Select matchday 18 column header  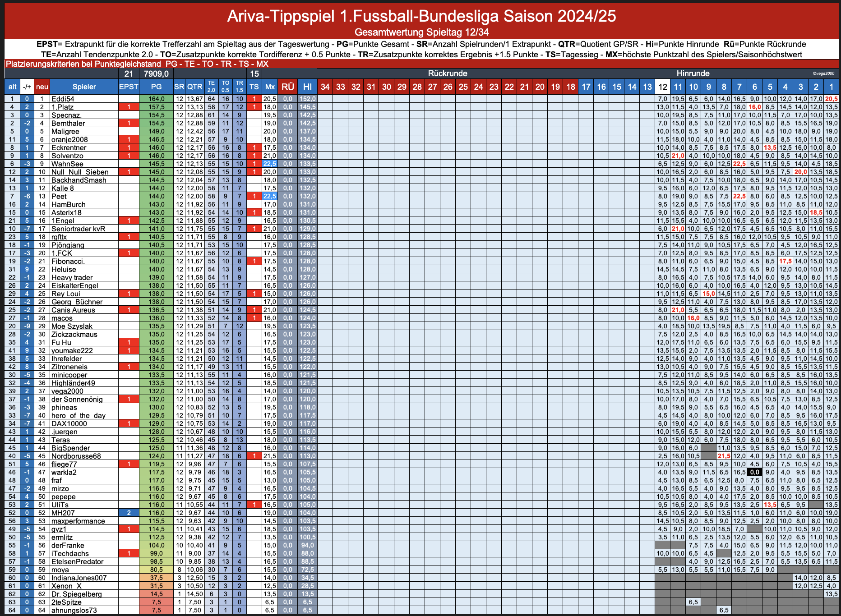(571, 87)
